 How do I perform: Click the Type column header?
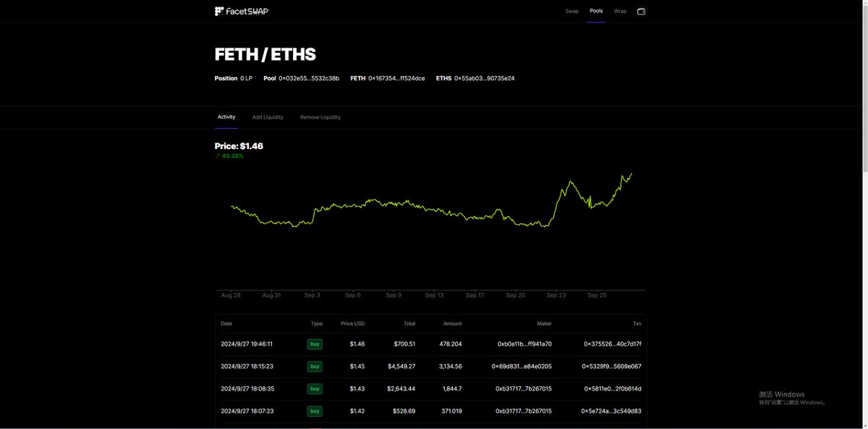(316, 323)
